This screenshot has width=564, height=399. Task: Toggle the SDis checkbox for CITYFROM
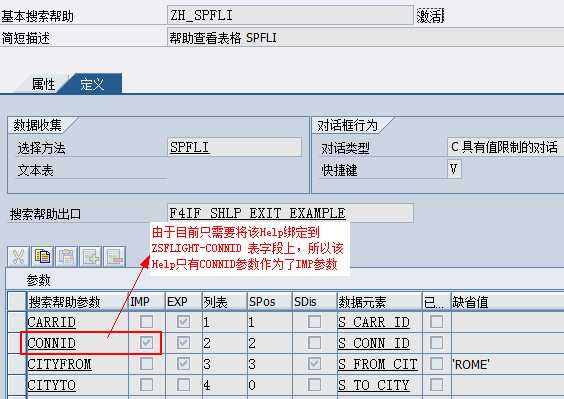pos(314,364)
